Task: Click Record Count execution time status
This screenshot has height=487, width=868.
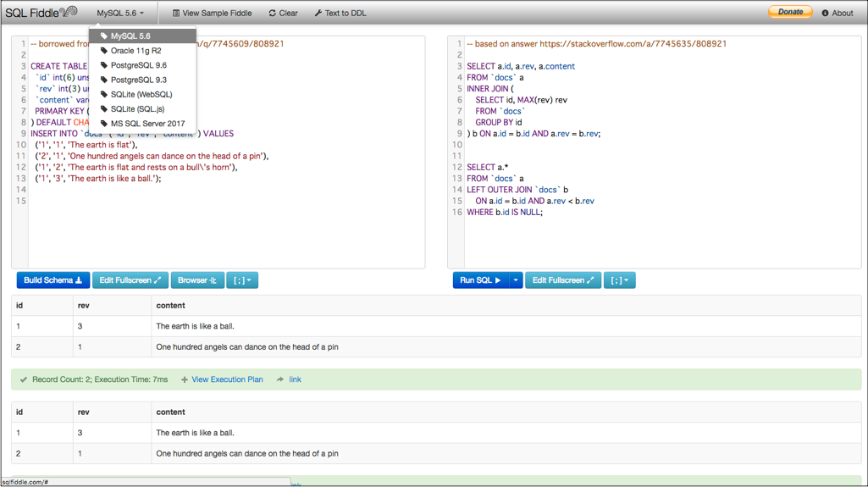Action: (x=100, y=379)
